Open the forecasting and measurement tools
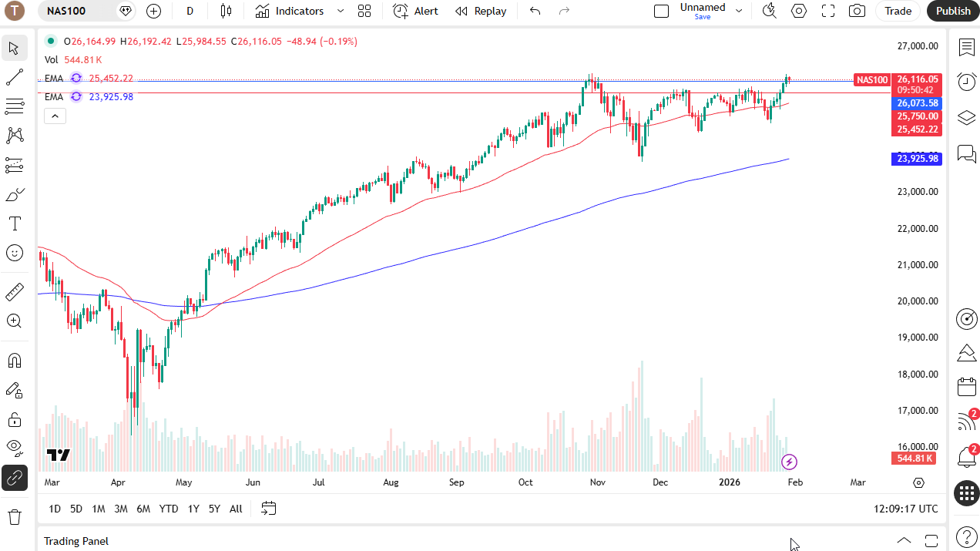Viewport: 980px width, 551px height. [x=14, y=165]
